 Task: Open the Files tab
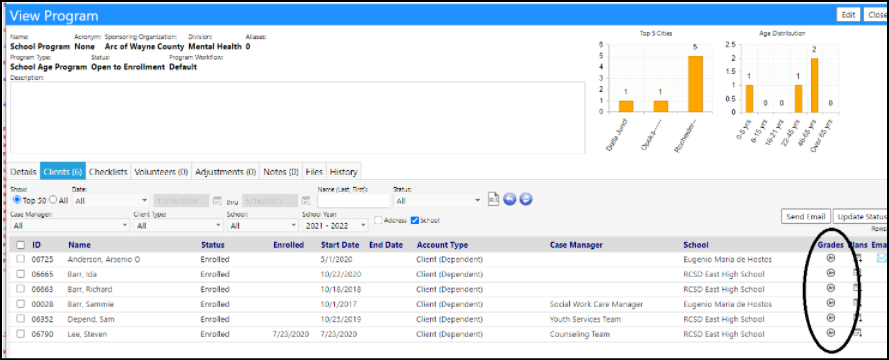[x=314, y=172]
